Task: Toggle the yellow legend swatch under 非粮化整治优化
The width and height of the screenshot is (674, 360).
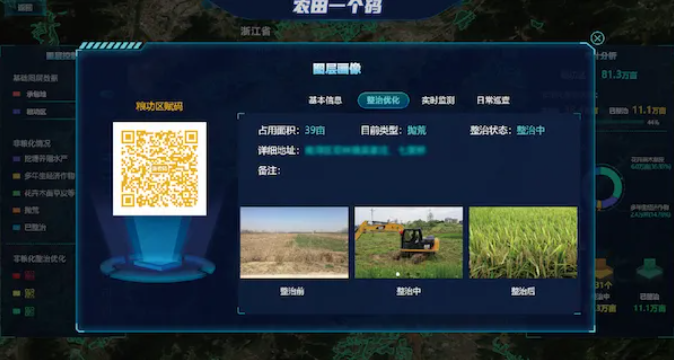Action: 16,294
